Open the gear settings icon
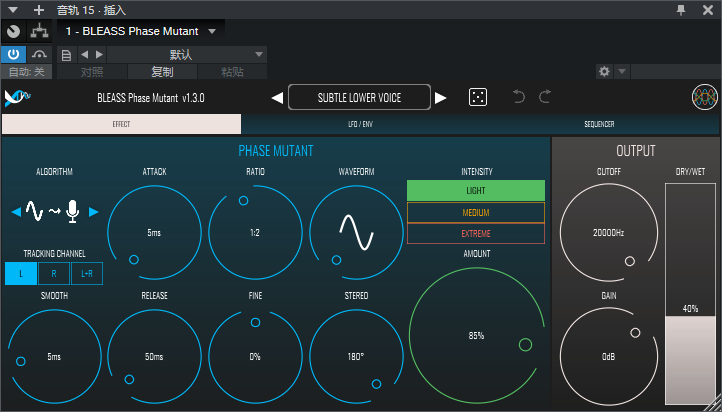This screenshot has width=722, height=412. (604, 71)
